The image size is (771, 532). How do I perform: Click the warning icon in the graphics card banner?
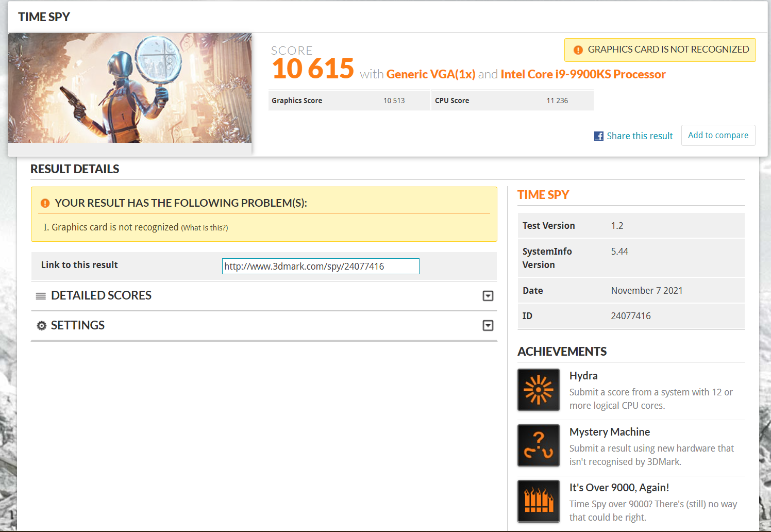[x=578, y=50]
